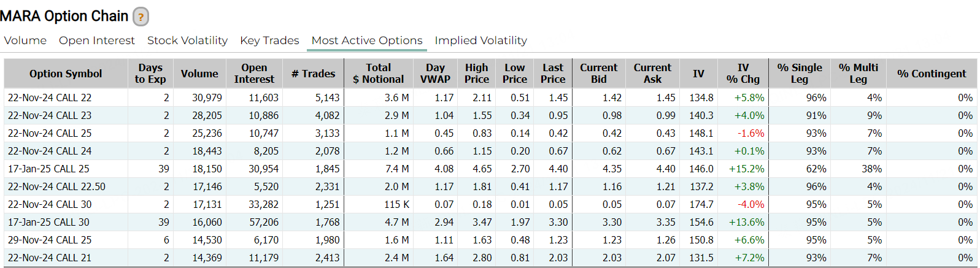The image size is (980, 268).
Task: Click the 29-Nov-24 CALL 25 symbol
Action: click(50, 240)
